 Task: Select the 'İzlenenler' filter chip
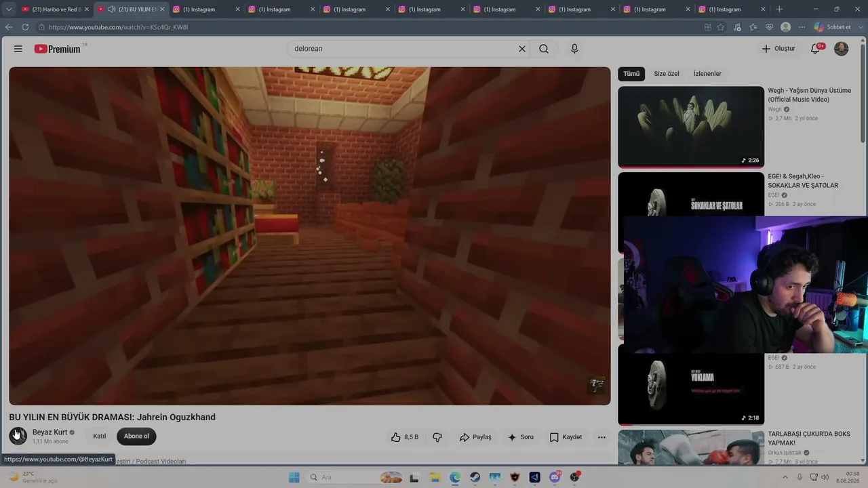(x=707, y=74)
